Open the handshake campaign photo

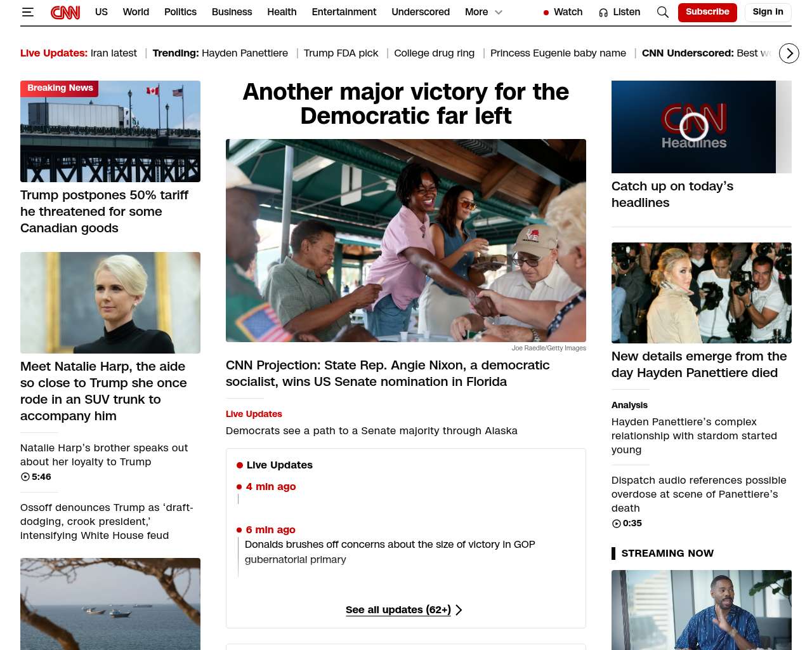coord(406,241)
